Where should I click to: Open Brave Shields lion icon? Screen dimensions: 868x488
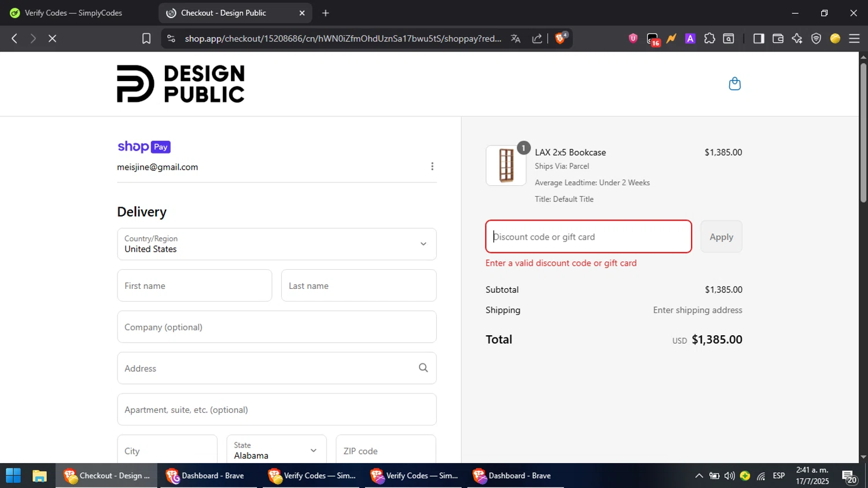tap(560, 38)
